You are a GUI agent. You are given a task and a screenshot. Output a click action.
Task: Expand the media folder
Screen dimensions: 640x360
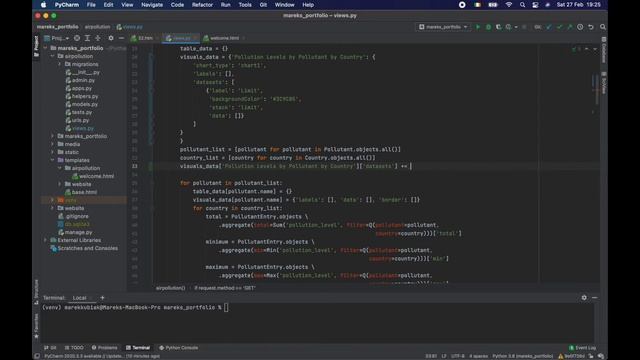pyautogui.click(x=53, y=144)
